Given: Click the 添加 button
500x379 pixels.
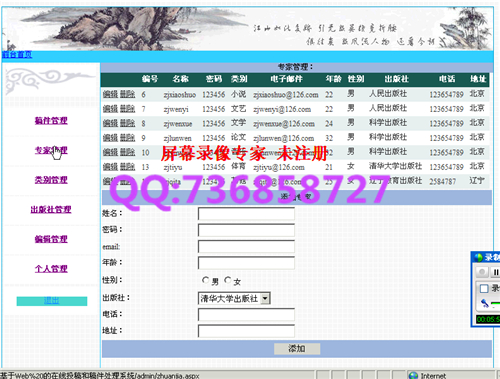Looking at the screenshot, I should point(297,349).
